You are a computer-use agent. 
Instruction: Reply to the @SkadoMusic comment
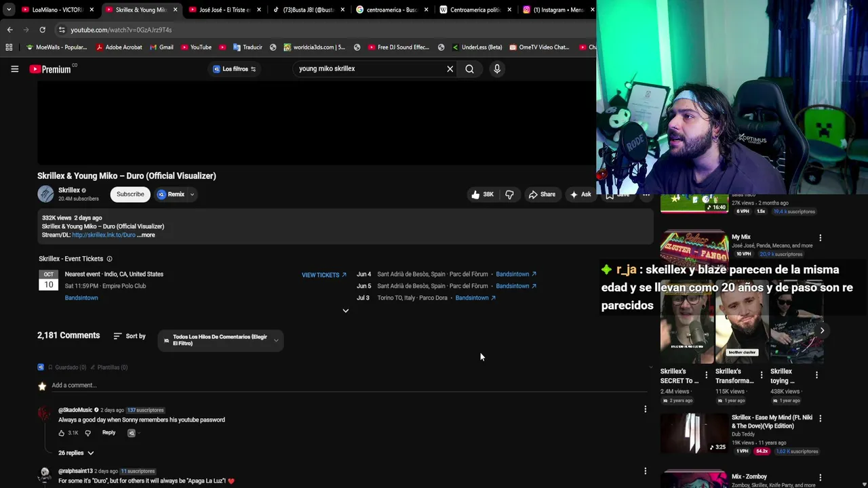tap(108, 432)
